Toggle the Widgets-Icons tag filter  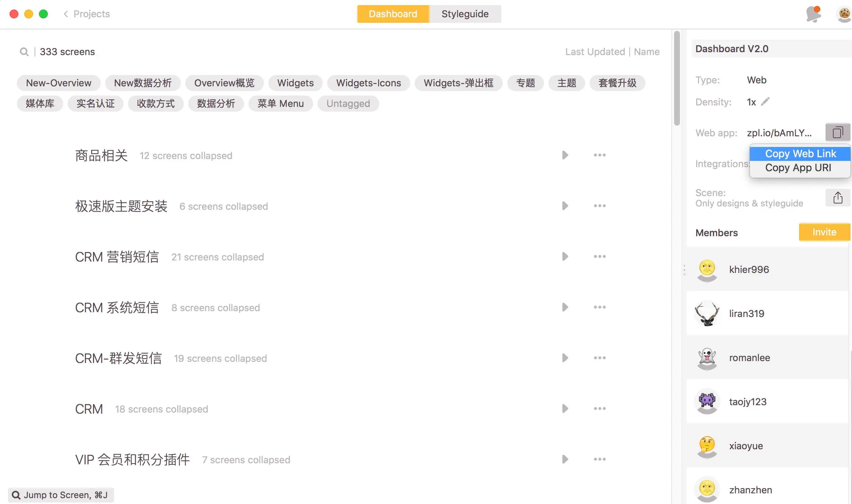[x=368, y=83]
